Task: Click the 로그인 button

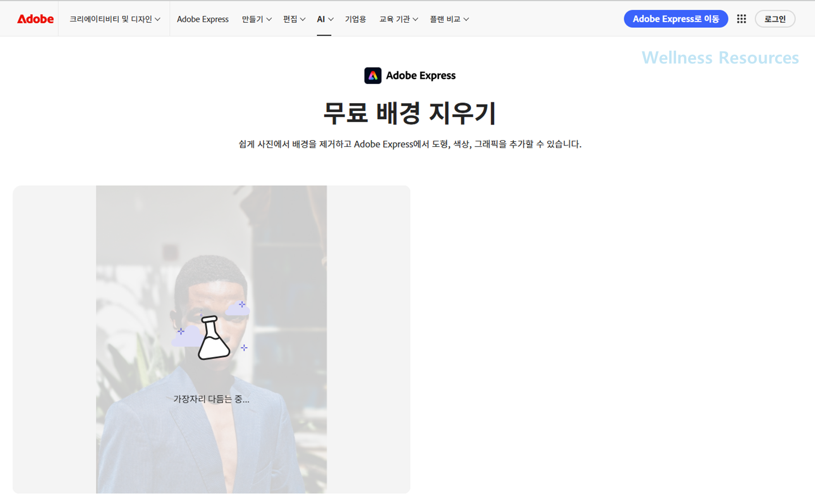Action: [775, 19]
